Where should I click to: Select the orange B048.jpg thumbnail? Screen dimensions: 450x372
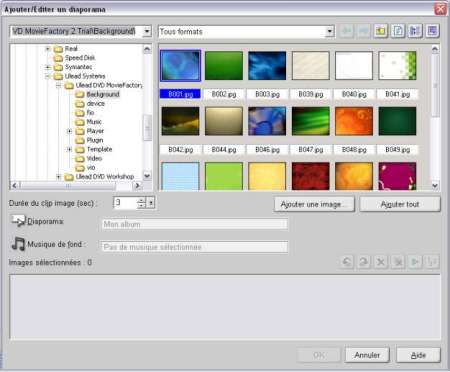(354, 121)
